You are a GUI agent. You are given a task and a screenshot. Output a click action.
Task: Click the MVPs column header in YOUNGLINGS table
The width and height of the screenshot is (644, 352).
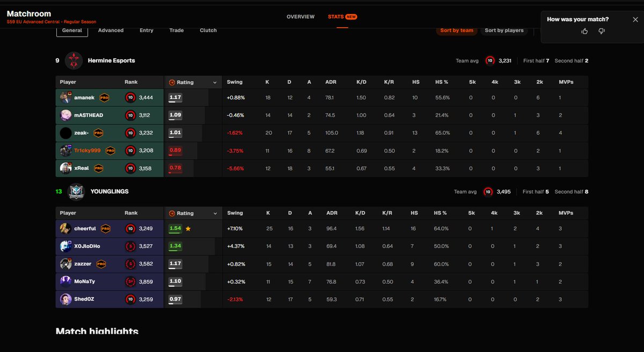click(x=566, y=213)
